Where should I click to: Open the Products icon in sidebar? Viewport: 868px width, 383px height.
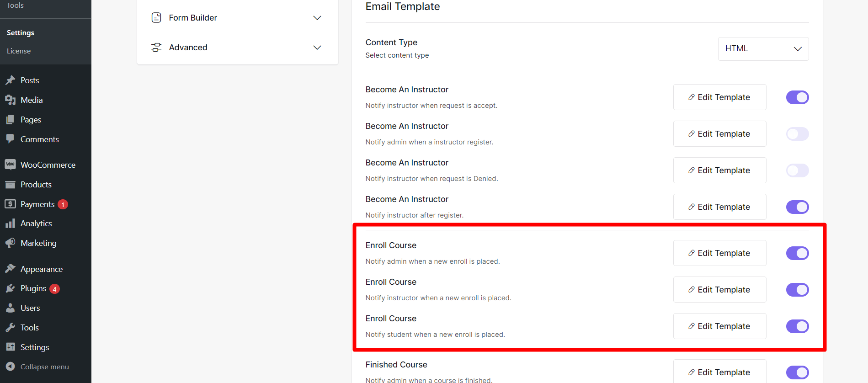[x=11, y=184]
